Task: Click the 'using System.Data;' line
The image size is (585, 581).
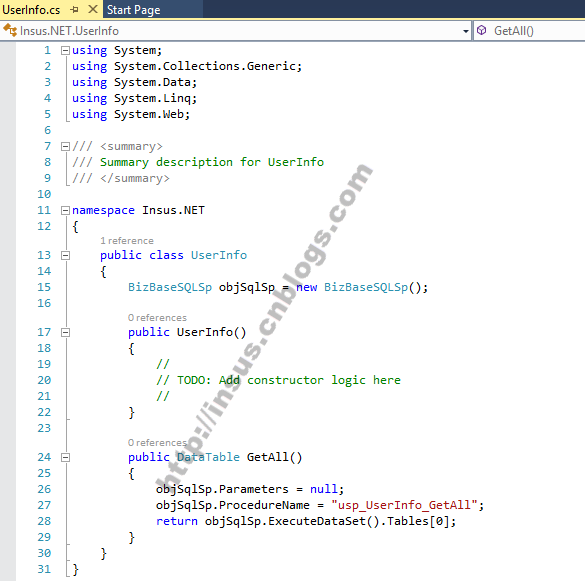Action: click(x=134, y=82)
